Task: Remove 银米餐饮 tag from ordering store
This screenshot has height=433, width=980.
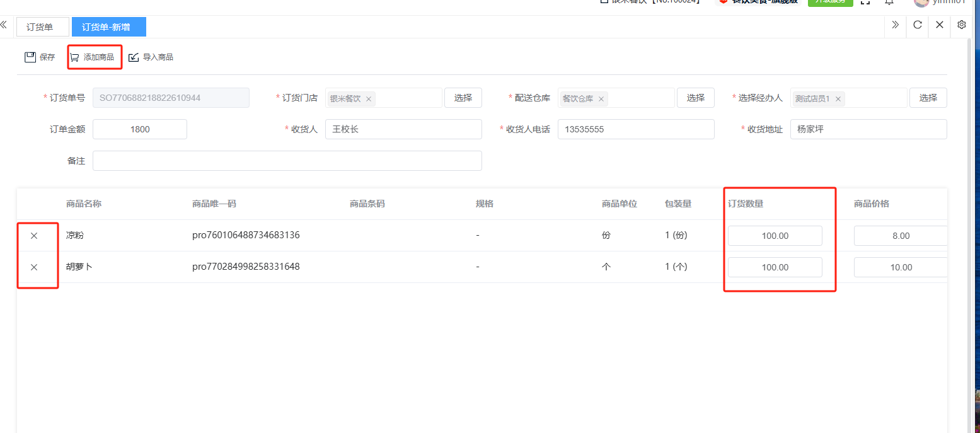Action: [369, 99]
